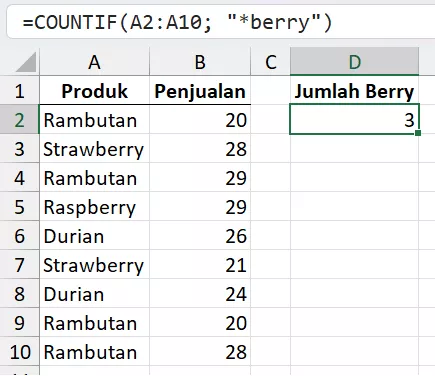Select row 7 header
The height and width of the screenshot is (376, 435).
pyautogui.click(x=19, y=265)
